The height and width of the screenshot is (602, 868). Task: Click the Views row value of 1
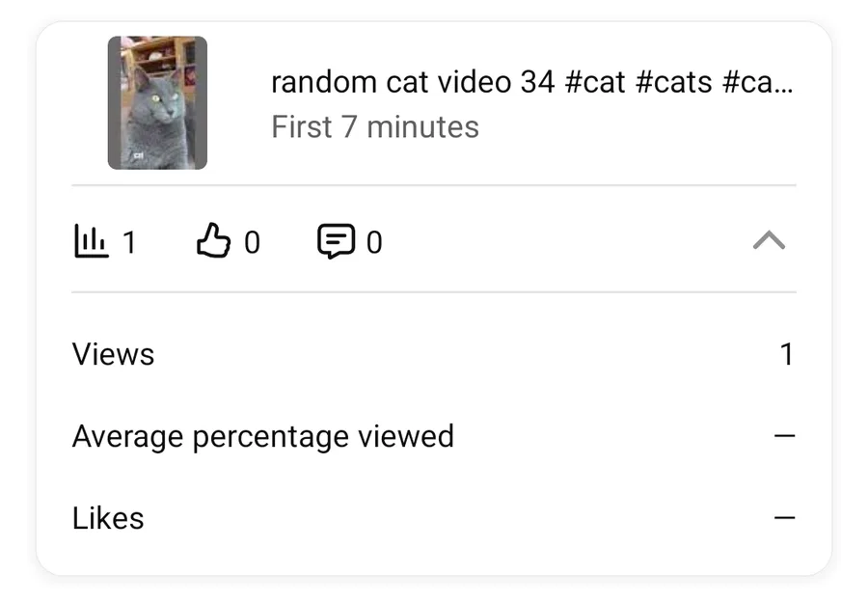[x=786, y=354]
